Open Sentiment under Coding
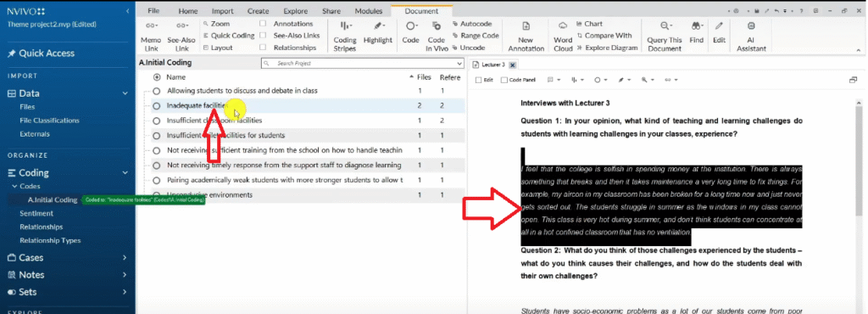Screen dimensions: 868x314 (36, 213)
